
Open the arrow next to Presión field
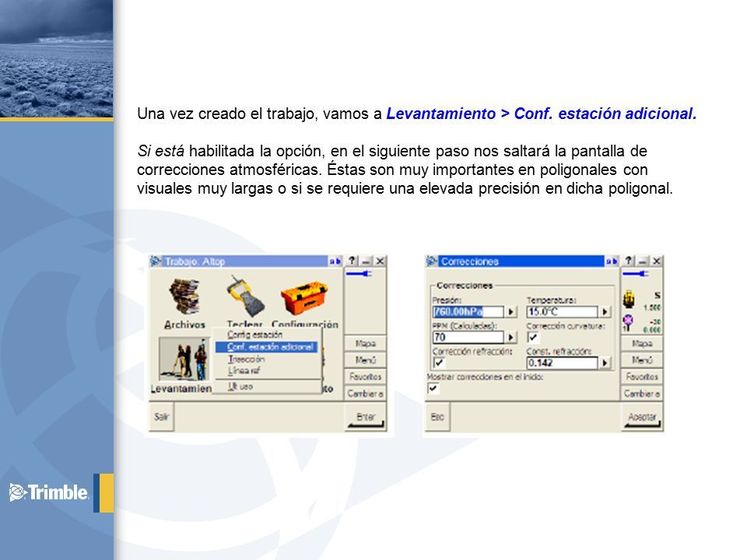(x=510, y=312)
